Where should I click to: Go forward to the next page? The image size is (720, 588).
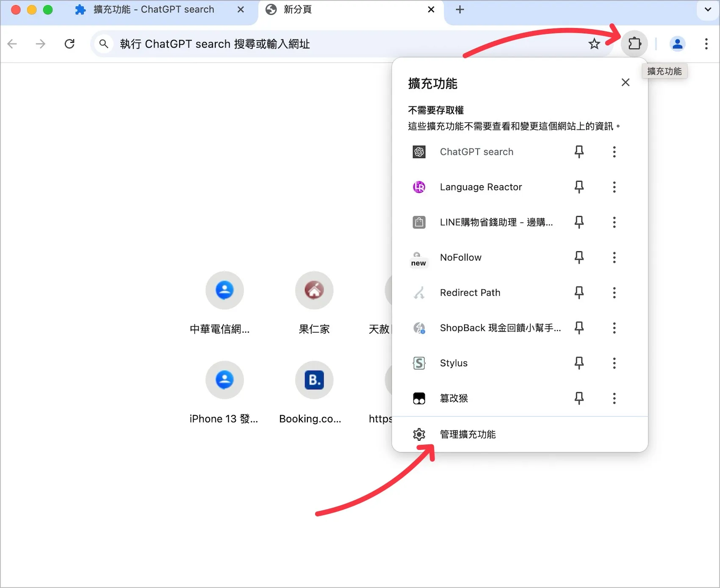click(41, 44)
